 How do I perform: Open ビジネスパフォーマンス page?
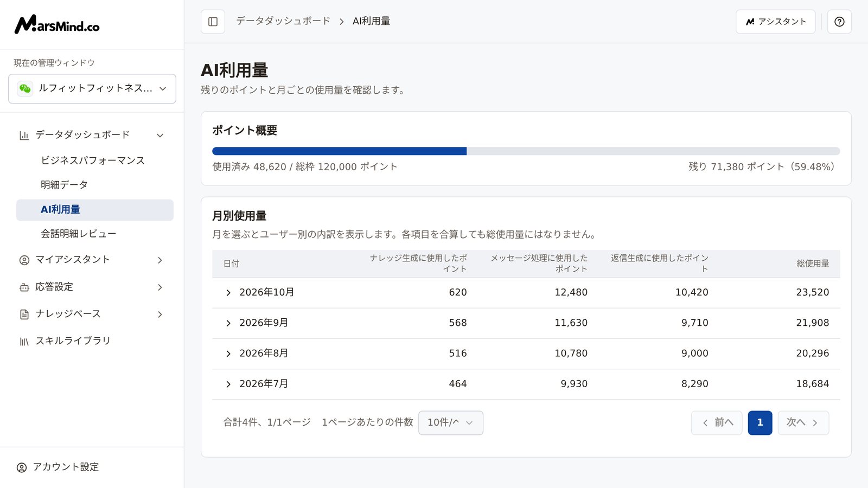[x=93, y=160]
